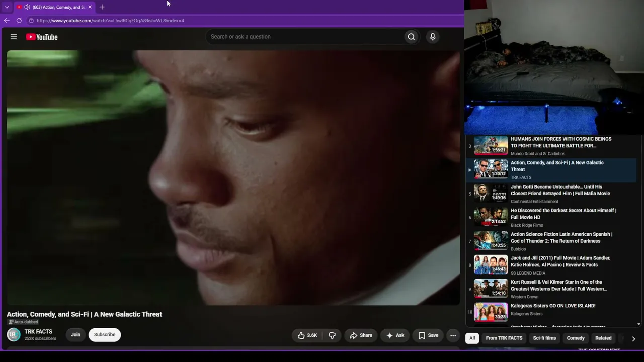Open more actions three-dot menu
The image size is (644, 362).
453,335
